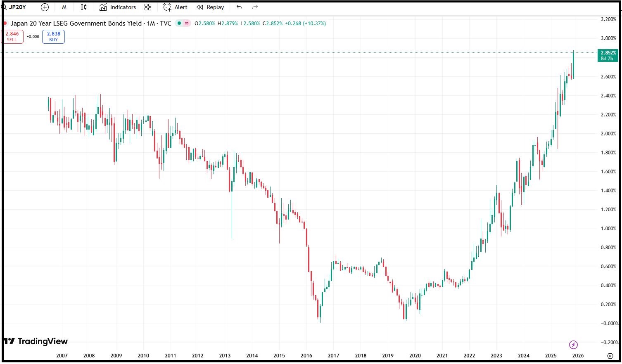Open chart settings hexagon gear icon
This screenshot has width=622, height=364.
(x=610, y=356)
